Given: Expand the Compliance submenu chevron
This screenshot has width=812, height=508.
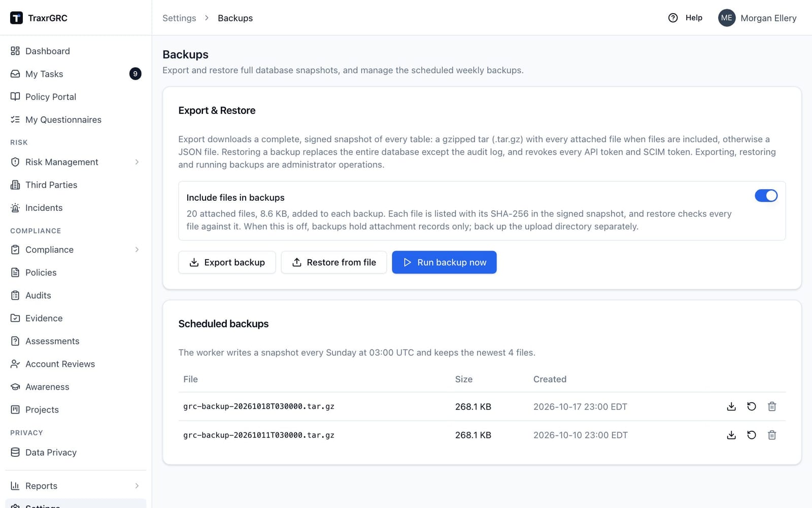Looking at the screenshot, I should click(137, 249).
